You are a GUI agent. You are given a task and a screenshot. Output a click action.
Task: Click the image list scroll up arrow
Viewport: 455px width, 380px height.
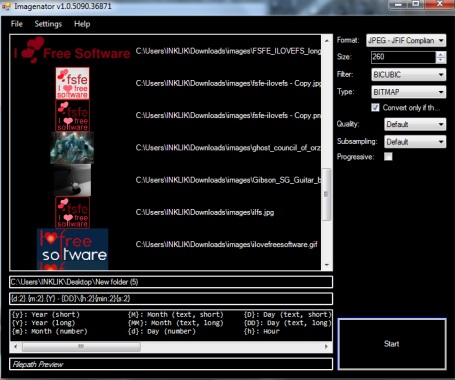(327, 41)
